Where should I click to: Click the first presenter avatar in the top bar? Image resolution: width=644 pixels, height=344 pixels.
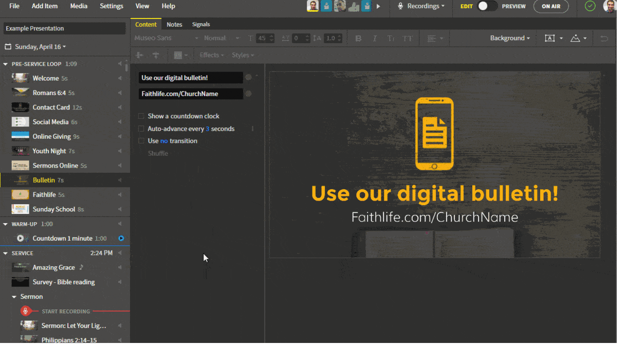(312, 6)
